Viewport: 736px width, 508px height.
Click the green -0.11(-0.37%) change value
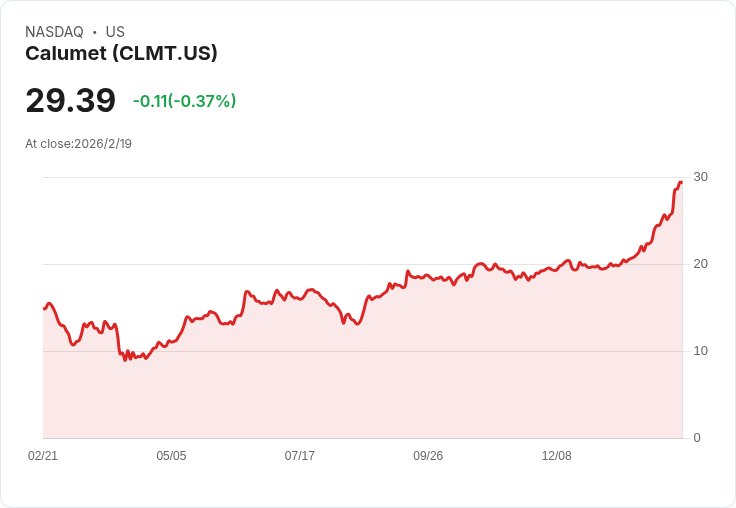coord(184,101)
